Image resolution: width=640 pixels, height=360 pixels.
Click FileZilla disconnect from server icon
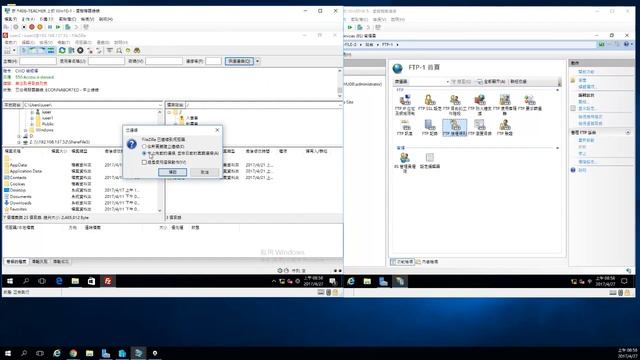point(90,50)
